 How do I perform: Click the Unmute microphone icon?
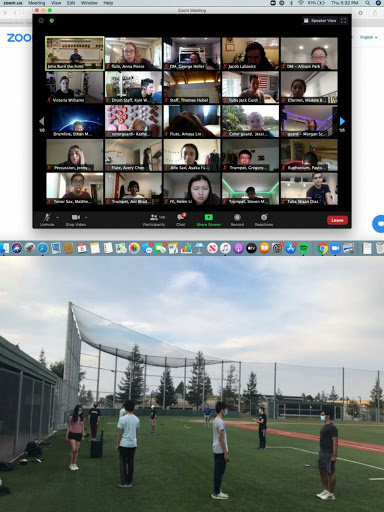click(x=47, y=217)
